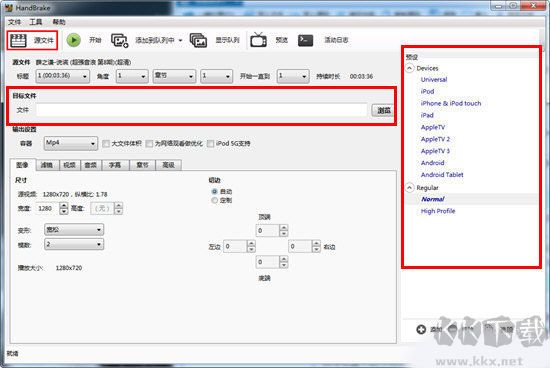
Task: Select the High Profile preset
Action: (x=438, y=211)
